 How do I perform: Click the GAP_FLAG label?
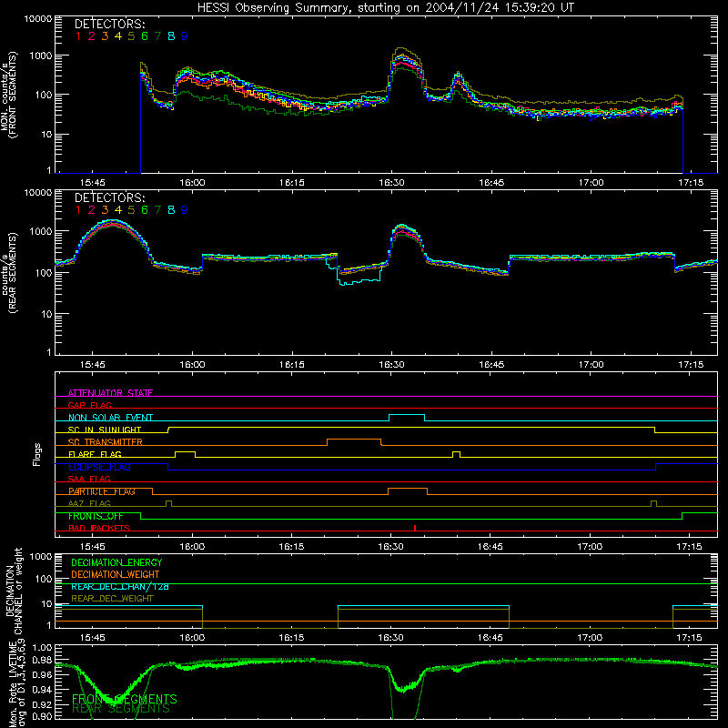[x=89, y=405]
